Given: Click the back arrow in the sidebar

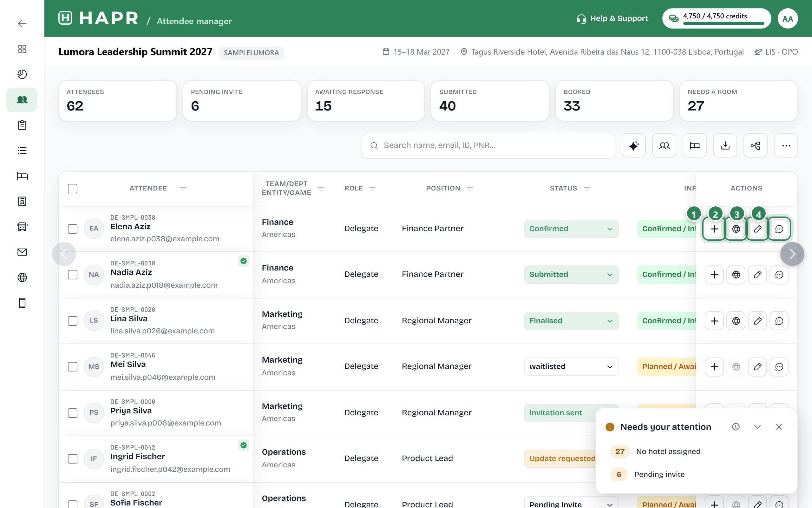Looking at the screenshot, I should tap(22, 23).
